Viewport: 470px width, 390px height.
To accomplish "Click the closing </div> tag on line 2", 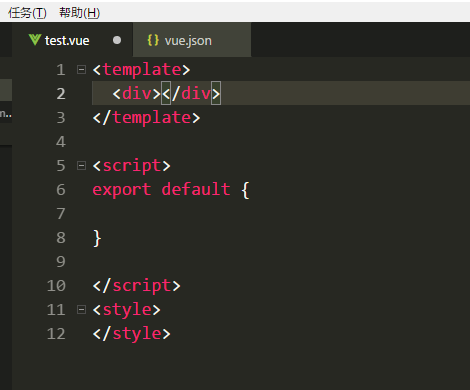I will [x=191, y=93].
